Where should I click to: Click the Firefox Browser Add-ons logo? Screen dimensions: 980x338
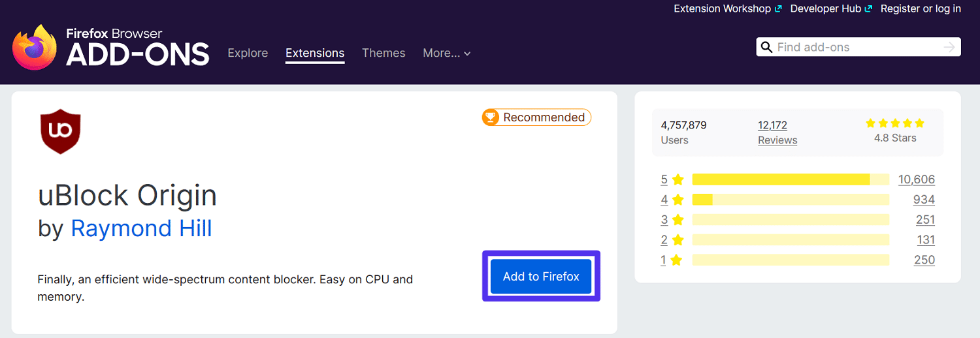click(111, 48)
